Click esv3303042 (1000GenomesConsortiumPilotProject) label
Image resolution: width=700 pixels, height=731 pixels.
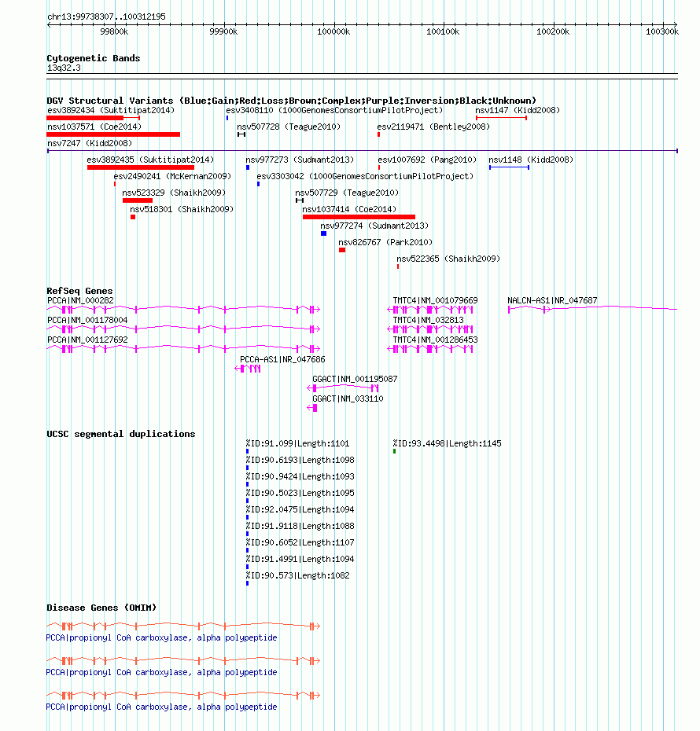pyautogui.click(x=365, y=177)
